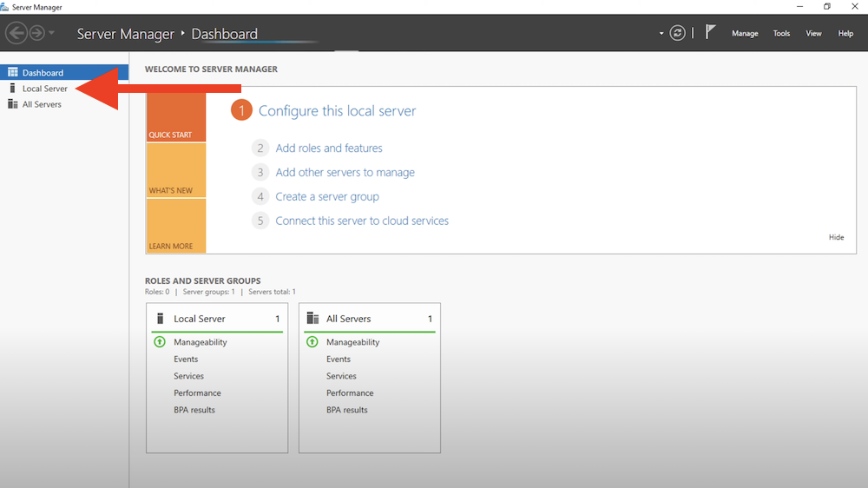The height and width of the screenshot is (488, 868).
Task: Click Add roles and features link
Action: coord(329,148)
